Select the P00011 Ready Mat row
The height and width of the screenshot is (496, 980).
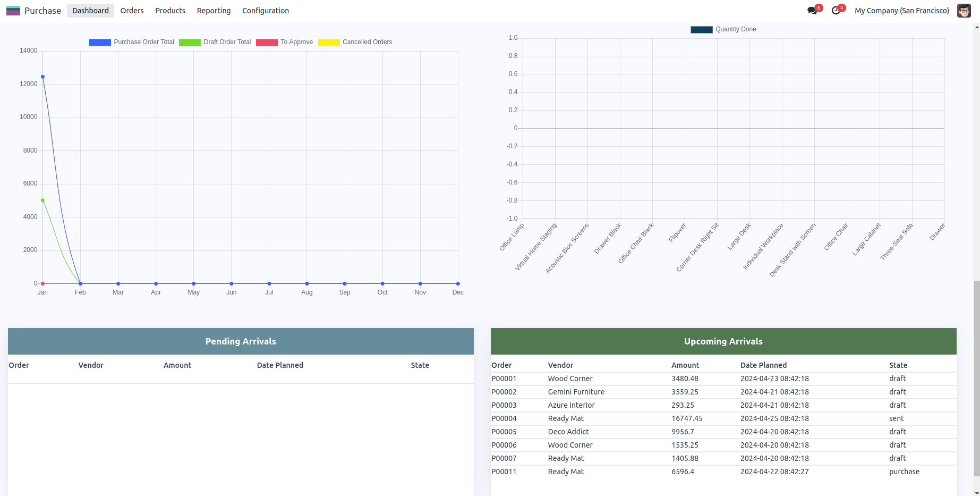(566, 472)
